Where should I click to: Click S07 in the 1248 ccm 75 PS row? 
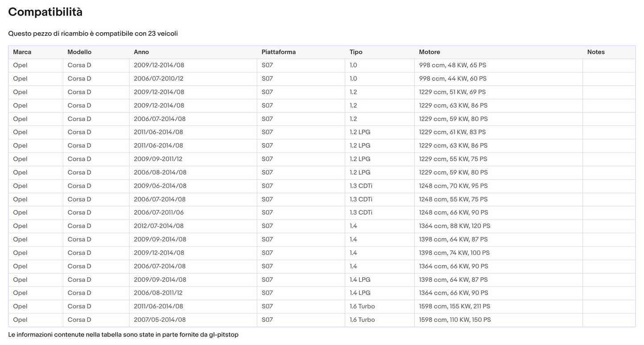pos(267,199)
